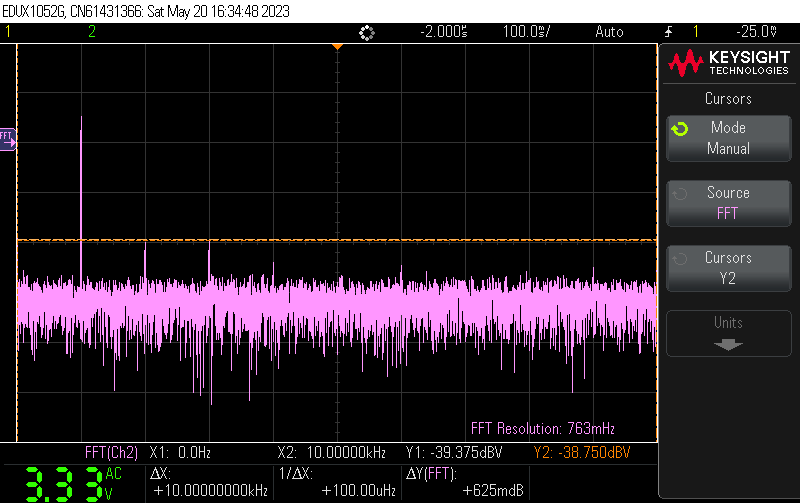Click the orange dashed X1 cursor line at left

[17, 243]
